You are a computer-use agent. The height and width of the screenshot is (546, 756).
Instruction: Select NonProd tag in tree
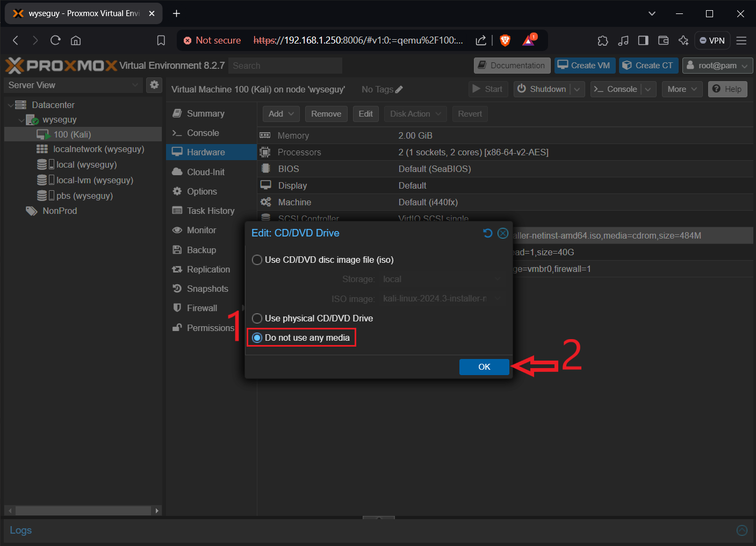[60, 211]
